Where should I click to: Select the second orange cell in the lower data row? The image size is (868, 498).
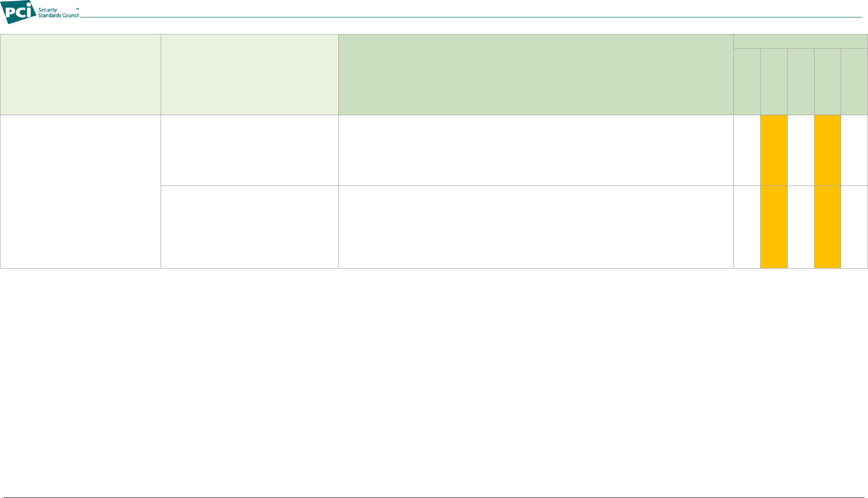pyautogui.click(x=827, y=227)
